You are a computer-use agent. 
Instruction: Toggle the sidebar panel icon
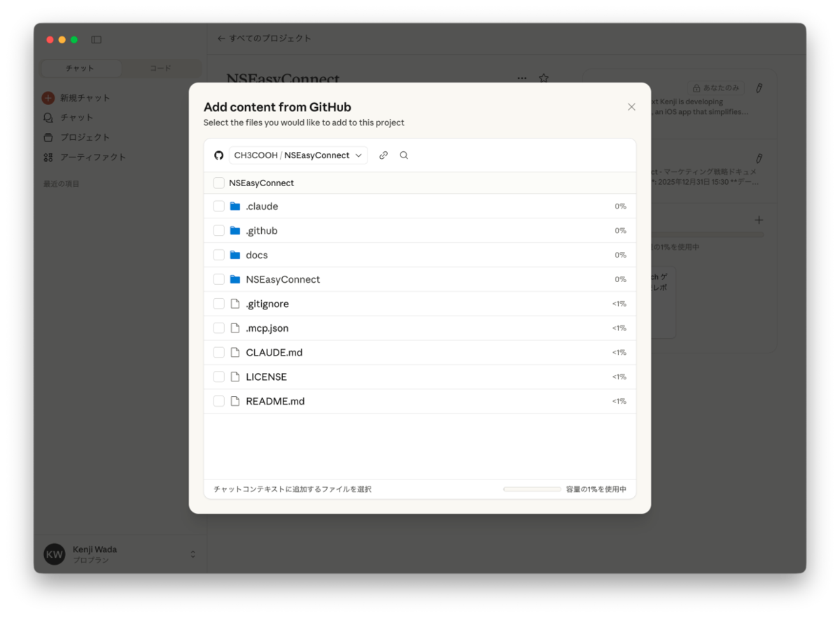(x=97, y=40)
